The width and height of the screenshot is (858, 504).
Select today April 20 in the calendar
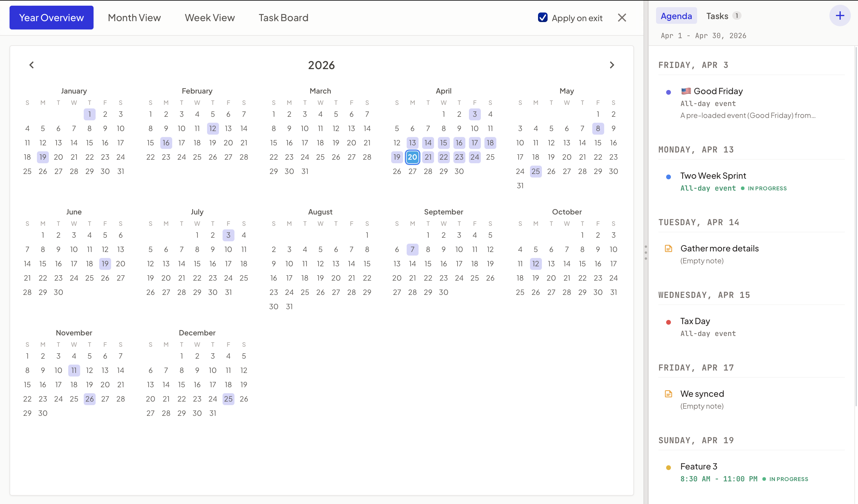(412, 157)
